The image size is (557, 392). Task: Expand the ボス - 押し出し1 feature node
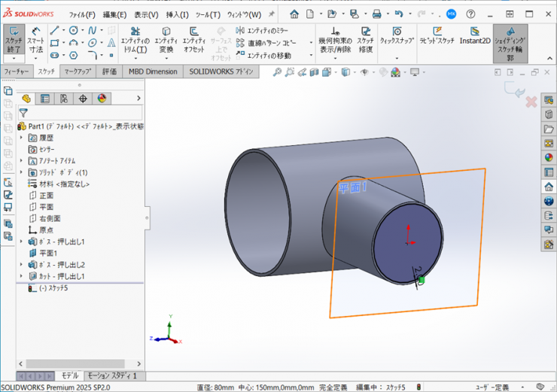(21, 242)
